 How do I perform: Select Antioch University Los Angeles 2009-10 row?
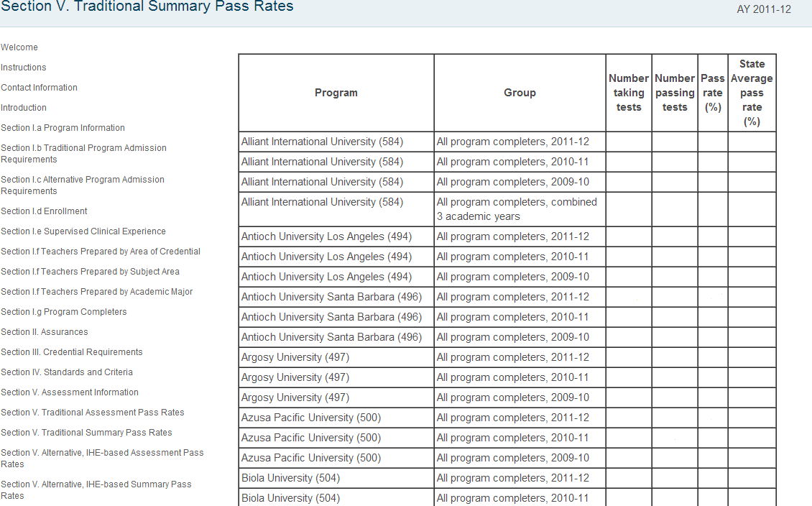coord(507,277)
